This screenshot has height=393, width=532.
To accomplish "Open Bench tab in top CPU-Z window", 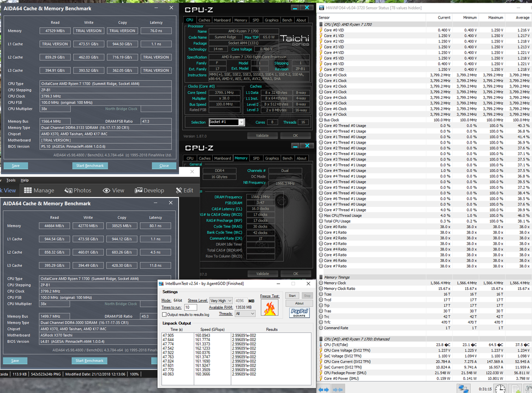I will (287, 20).
